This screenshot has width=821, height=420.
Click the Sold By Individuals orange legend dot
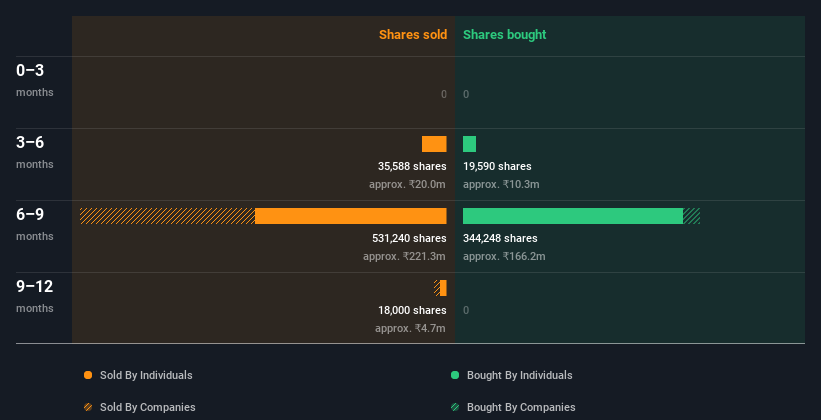coord(88,375)
